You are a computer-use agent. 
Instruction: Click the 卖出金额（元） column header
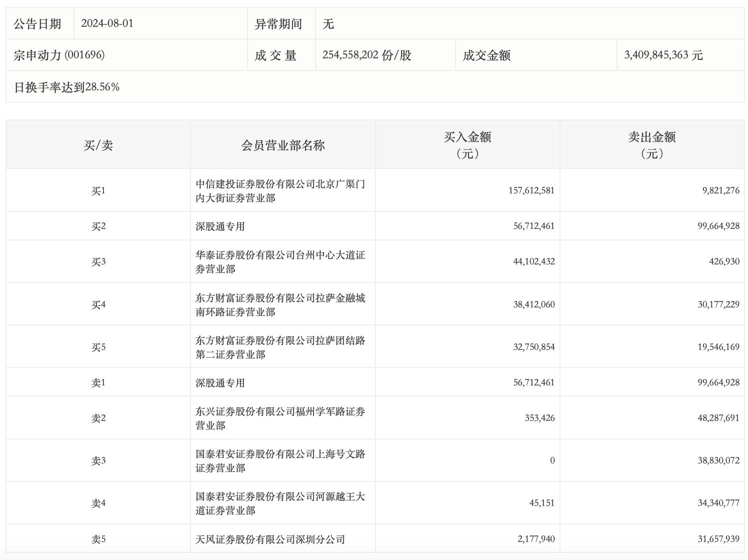click(x=651, y=145)
